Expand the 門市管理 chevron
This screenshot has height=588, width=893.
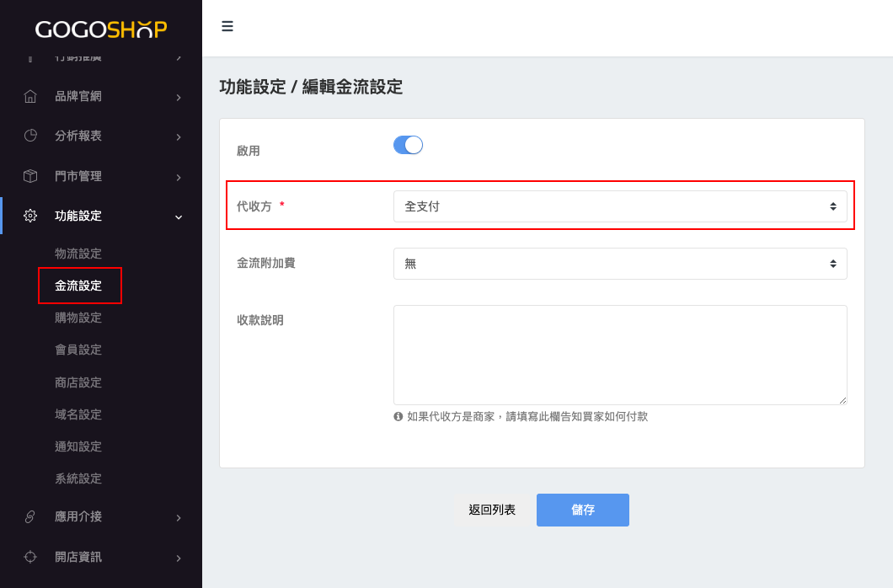pyautogui.click(x=179, y=178)
